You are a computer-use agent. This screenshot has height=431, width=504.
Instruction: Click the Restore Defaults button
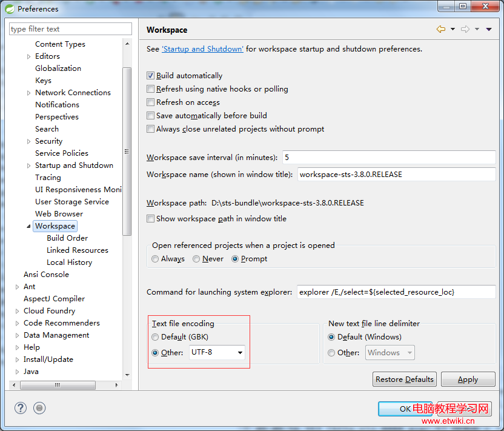[405, 379]
